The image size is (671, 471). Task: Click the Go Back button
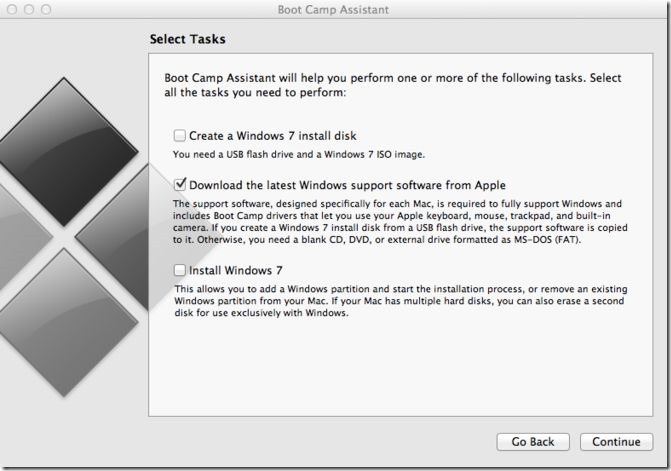point(533,441)
